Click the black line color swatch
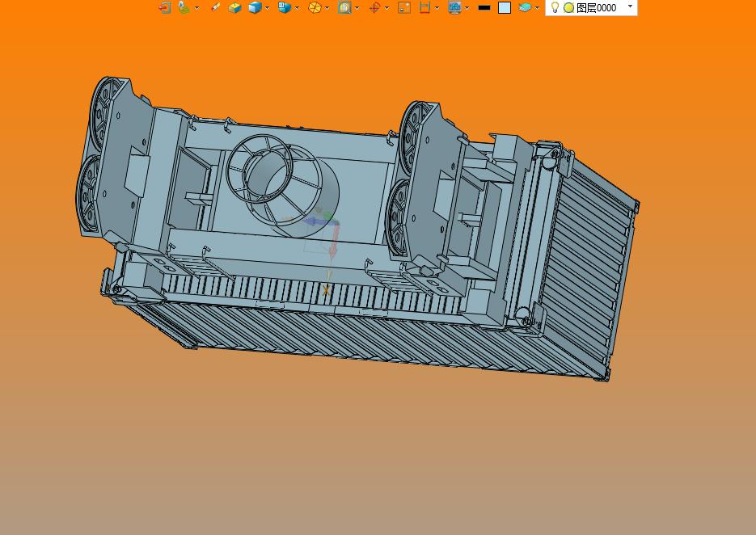756x535 pixels. [x=484, y=8]
